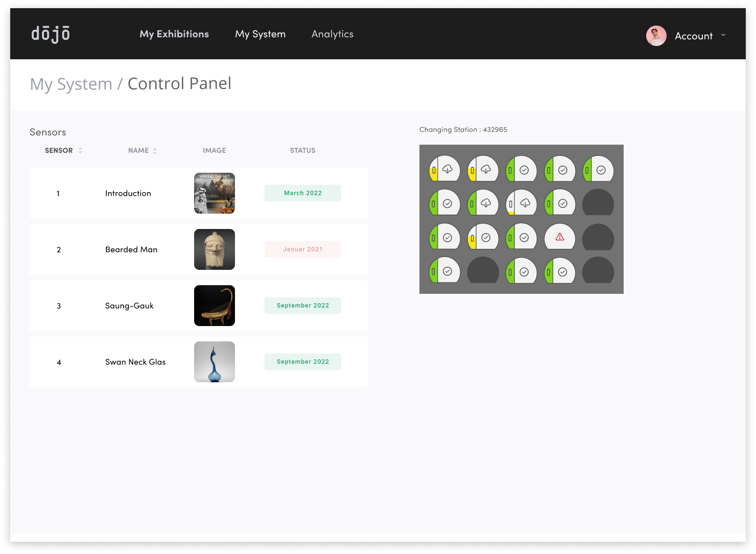Click the Sensors section heading
Image resolution: width=756 pixels, height=554 pixels.
tap(48, 132)
